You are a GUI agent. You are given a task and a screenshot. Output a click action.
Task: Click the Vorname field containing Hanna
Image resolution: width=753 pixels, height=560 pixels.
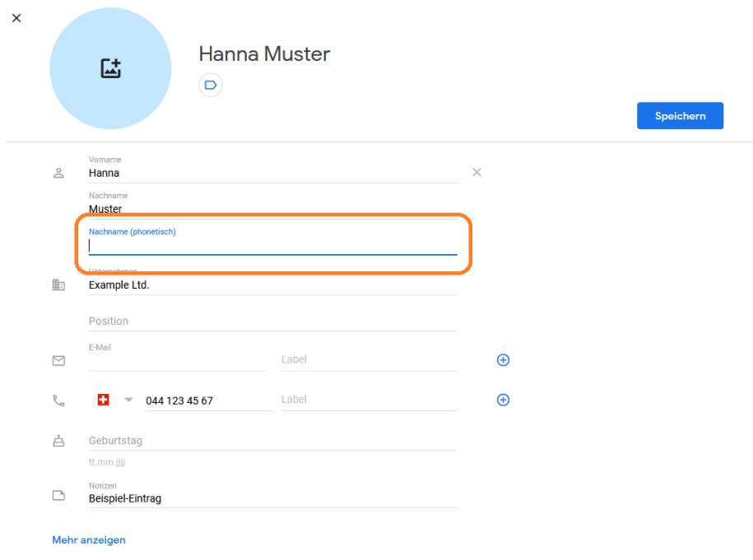point(272,173)
